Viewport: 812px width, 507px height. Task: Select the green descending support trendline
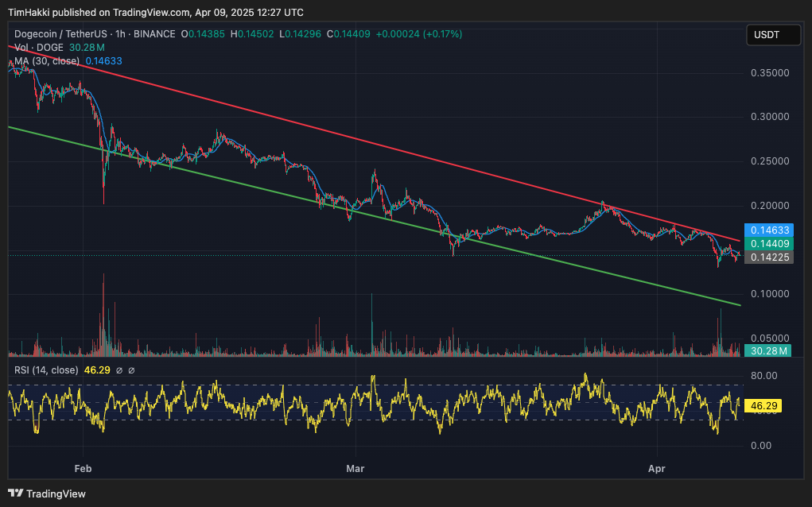tap(375, 215)
